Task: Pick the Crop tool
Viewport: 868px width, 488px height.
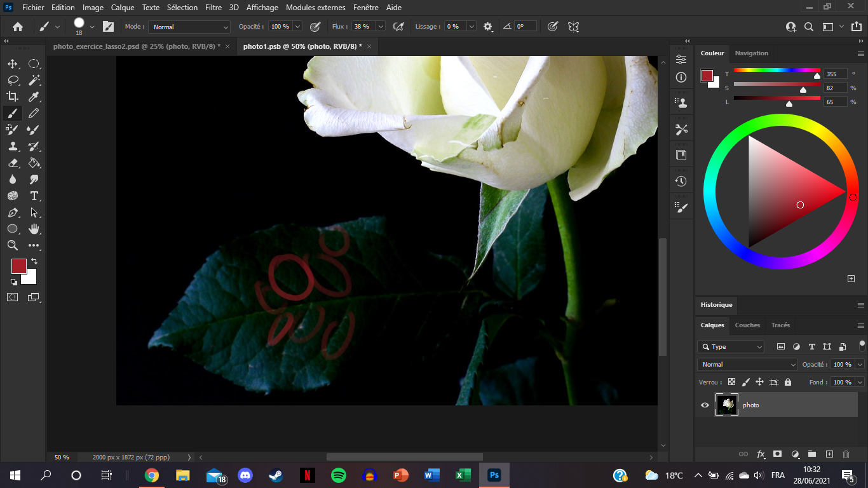Action: pyautogui.click(x=13, y=97)
